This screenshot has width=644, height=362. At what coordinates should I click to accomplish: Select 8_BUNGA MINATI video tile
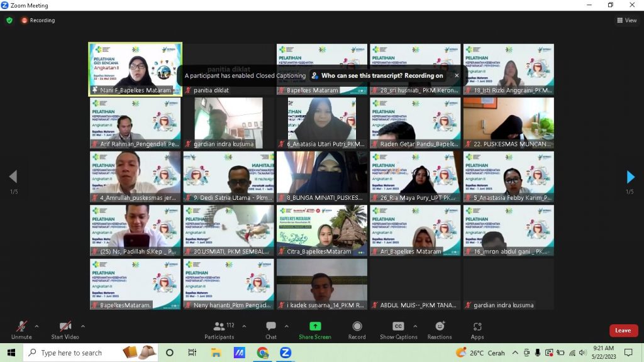(322, 177)
